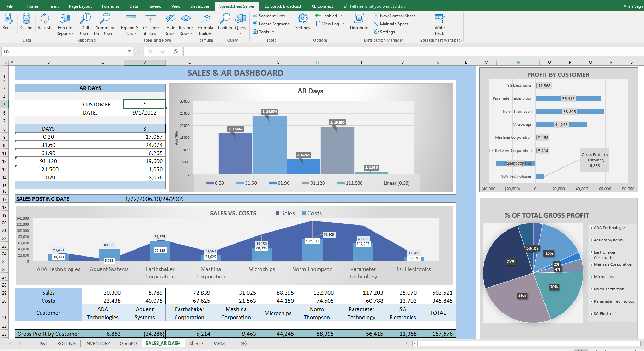Click the New Control Sheet button
The width and height of the screenshot is (644, 351).
(395, 16)
